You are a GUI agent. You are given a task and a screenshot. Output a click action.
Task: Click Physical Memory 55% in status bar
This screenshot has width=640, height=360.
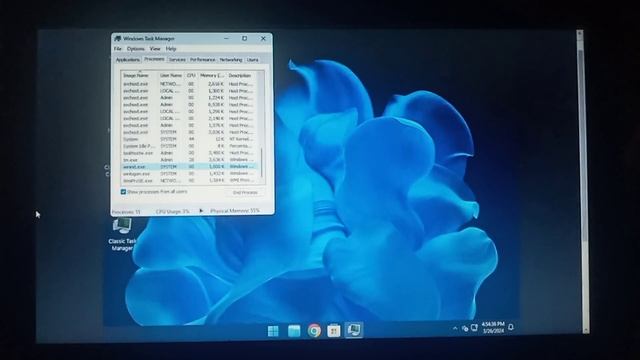235,211
